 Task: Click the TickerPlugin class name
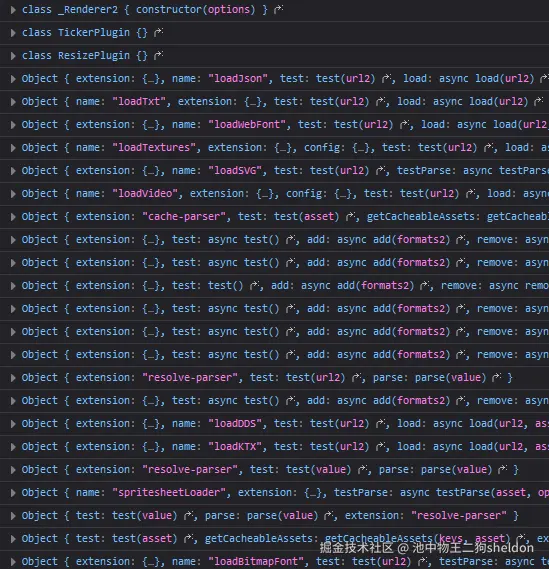[x=94, y=32]
